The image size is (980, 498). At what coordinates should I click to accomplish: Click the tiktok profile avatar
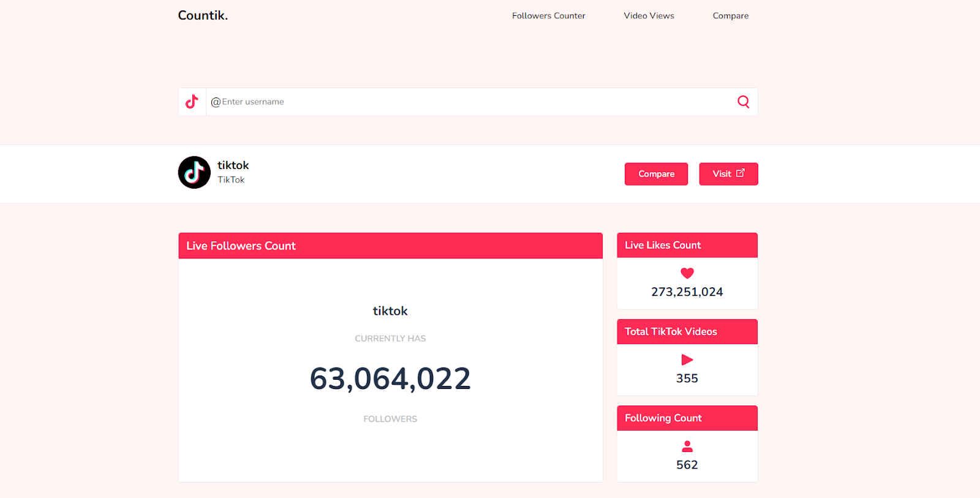194,172
